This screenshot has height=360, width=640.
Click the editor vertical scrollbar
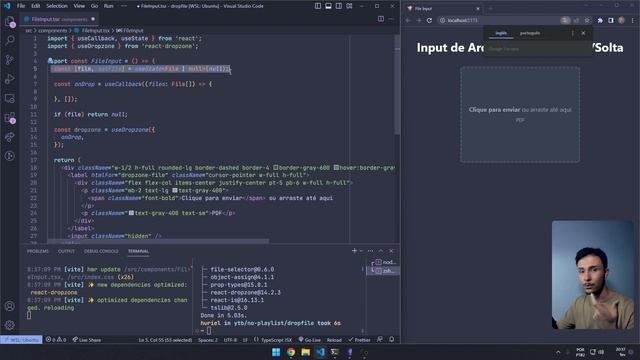pyautogui.click(x=397, y=84)
